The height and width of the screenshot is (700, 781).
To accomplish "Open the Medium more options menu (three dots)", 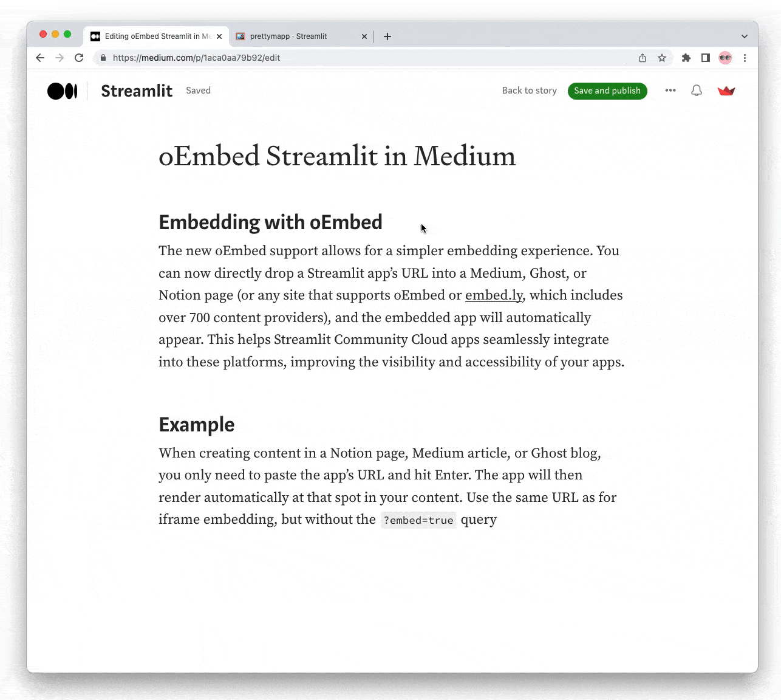I will [x=670, y=90].
